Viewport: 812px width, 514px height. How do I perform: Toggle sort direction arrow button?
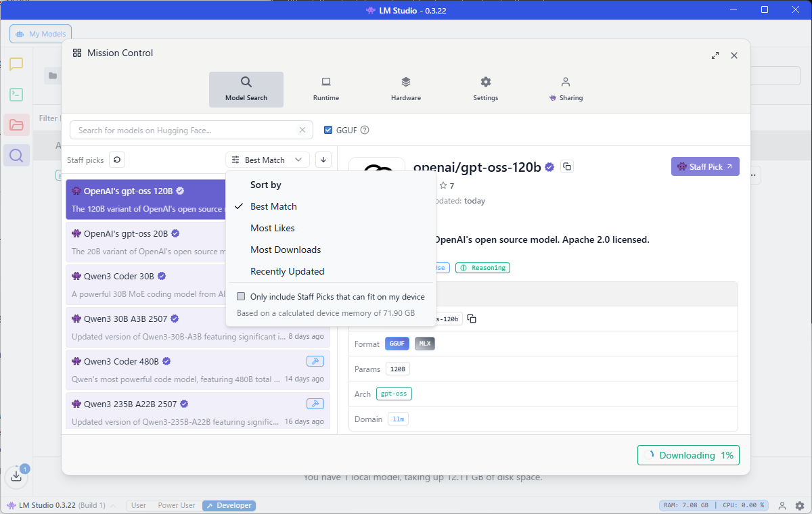coord(323,160)
